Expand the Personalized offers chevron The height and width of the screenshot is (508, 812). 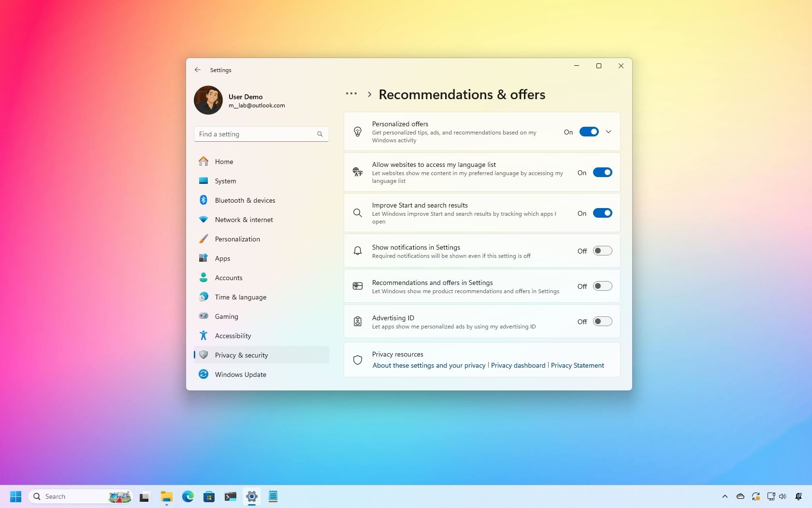[x=609, y=131]
